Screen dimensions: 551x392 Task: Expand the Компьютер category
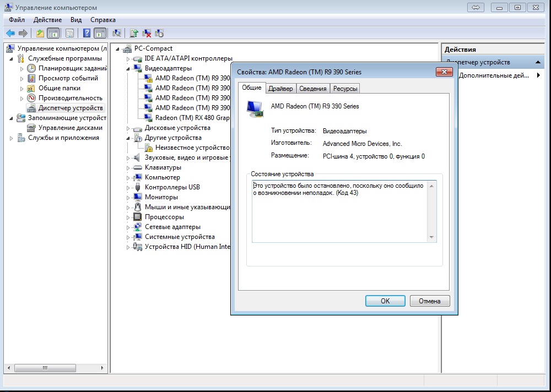pyautogui.click(x=128, y=178)
